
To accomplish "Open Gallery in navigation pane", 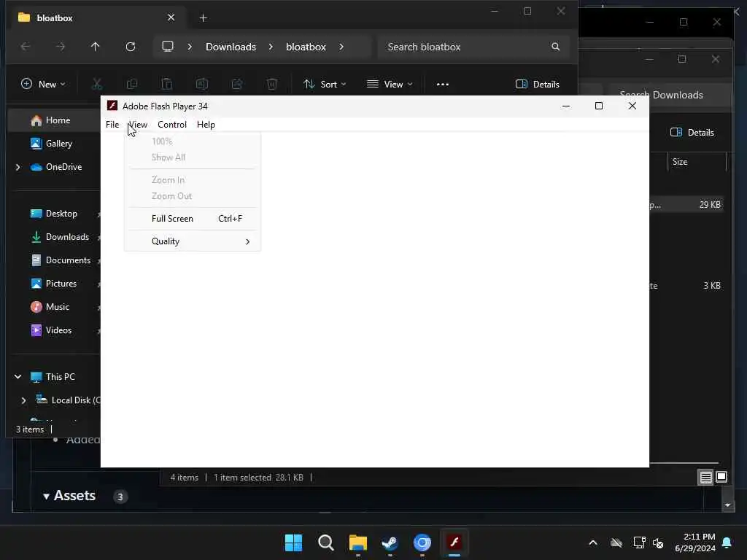I will point(54,144).
